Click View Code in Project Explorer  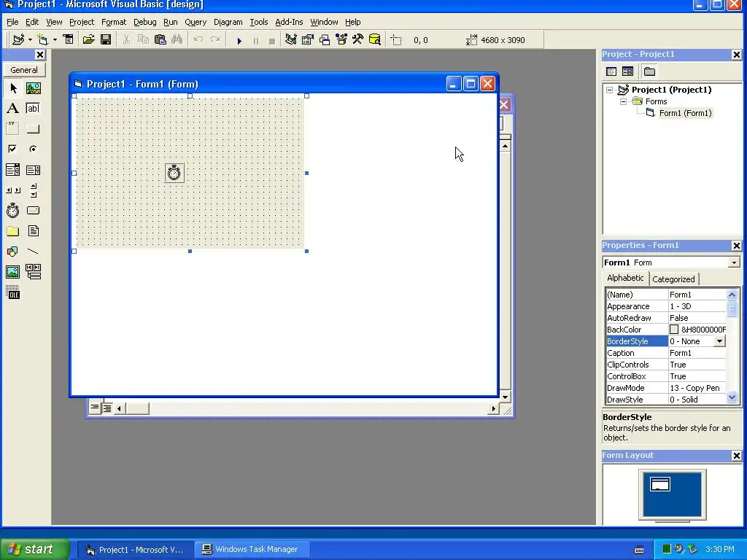pos(611,71)
